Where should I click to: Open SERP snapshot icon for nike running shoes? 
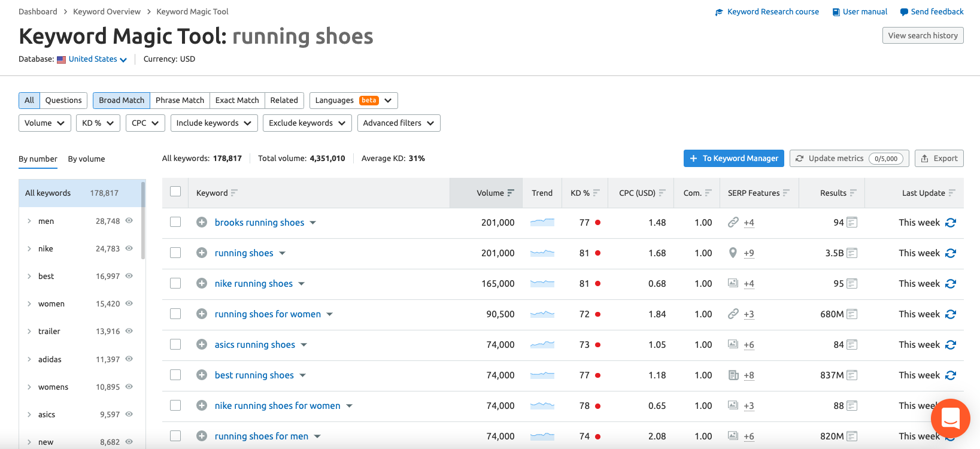point(852,284)
